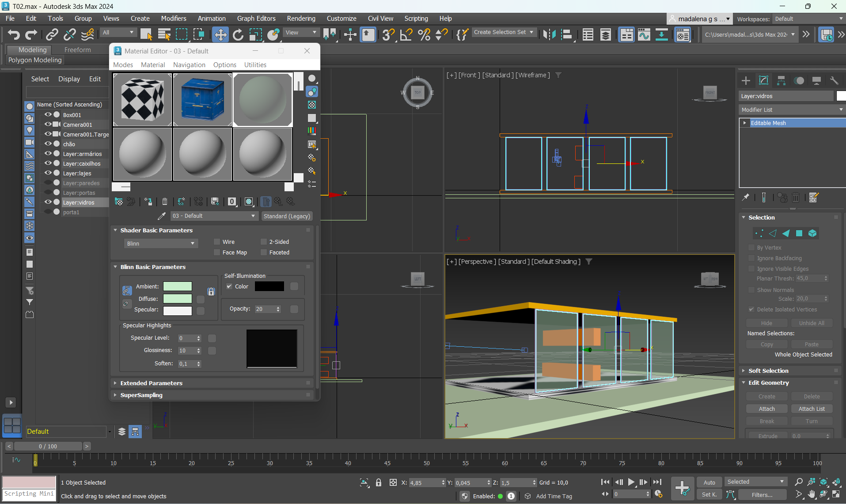Image resolution: width=846 pixels, height=504 pixels.
Task: Select Polygon sub-object level icon
Action: [799, 233]
